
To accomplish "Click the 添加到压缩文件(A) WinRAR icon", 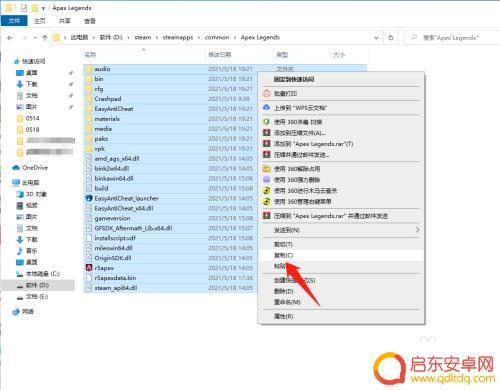I will point(266,133).
